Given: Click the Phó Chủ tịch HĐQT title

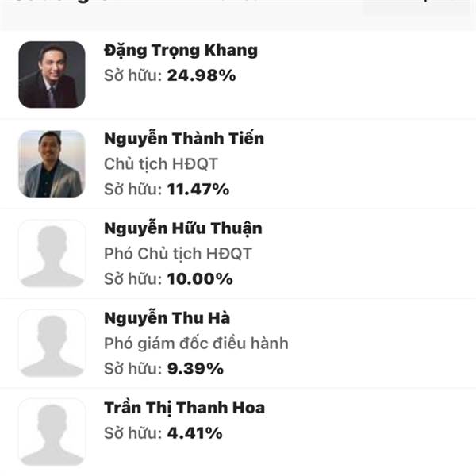Looking at the screenshot, I should tap(178, 254).
